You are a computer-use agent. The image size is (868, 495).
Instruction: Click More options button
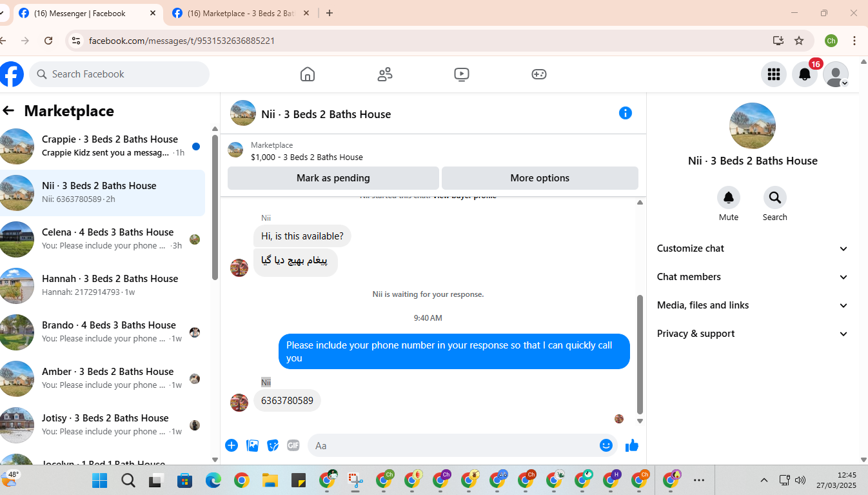540,178
